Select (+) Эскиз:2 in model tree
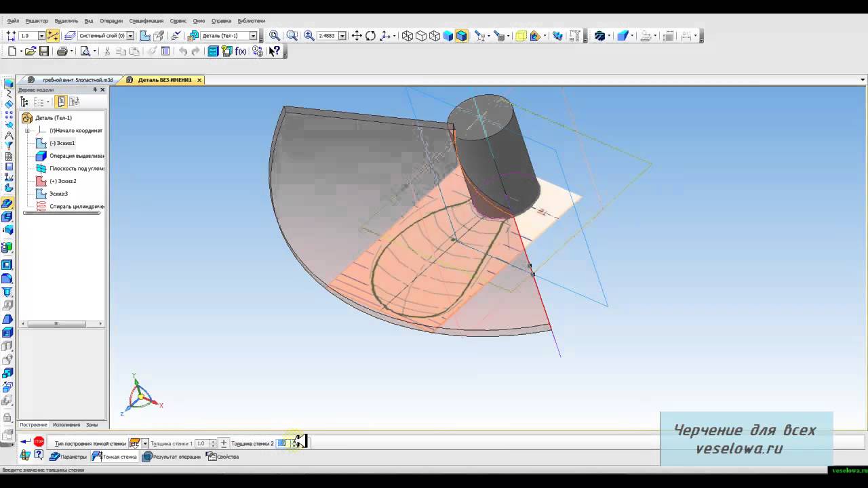868x488 pixels. tap(62, 181)
